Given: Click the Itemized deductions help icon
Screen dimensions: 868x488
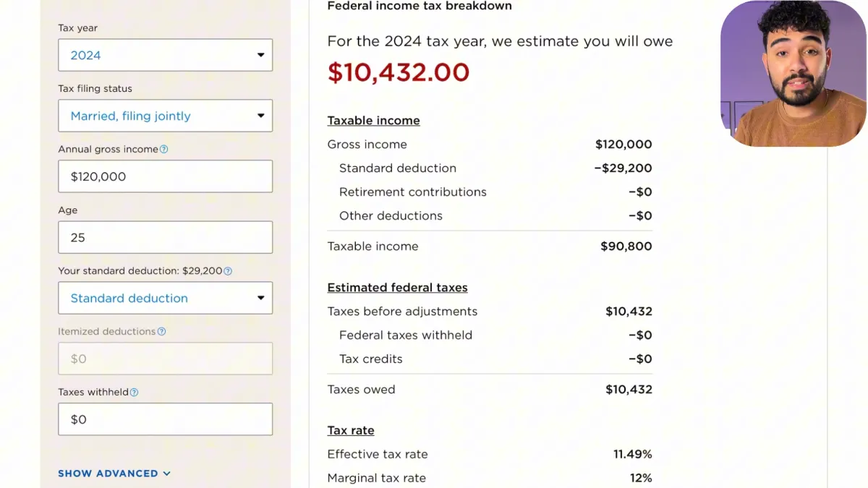Looking at the screenshot, I should point(161,332).
